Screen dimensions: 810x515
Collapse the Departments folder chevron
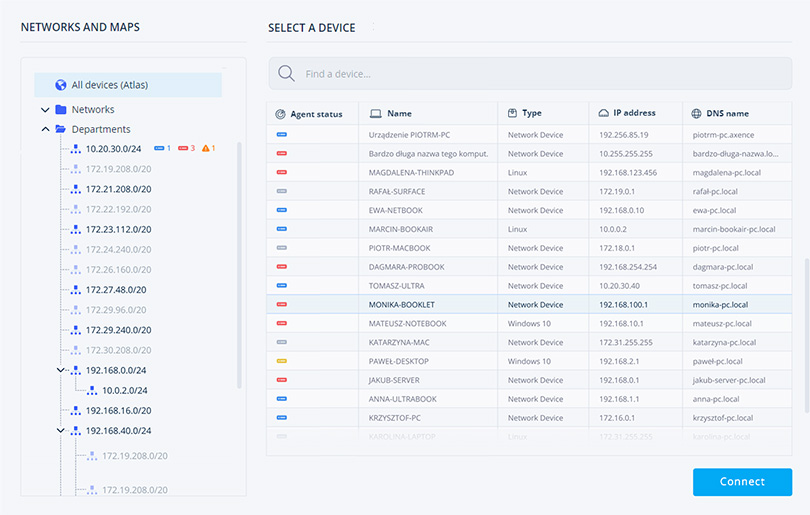pos(45,129)
